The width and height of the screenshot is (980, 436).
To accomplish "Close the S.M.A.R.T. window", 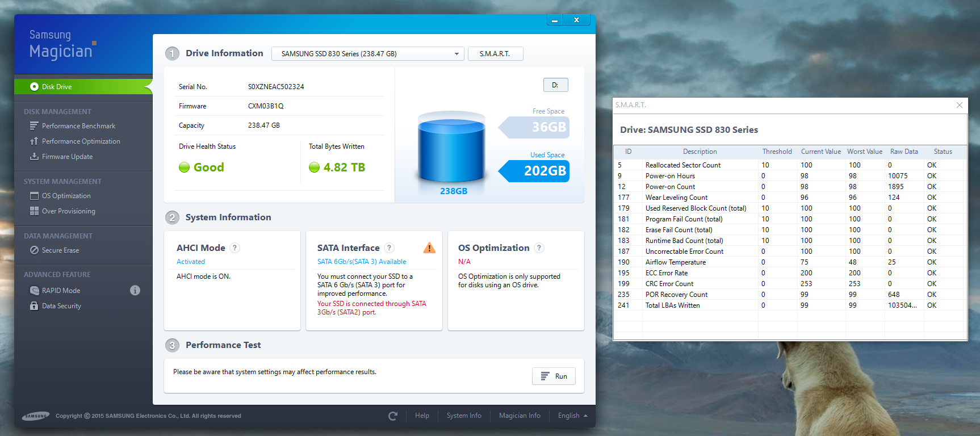I will tap(960, 105).
